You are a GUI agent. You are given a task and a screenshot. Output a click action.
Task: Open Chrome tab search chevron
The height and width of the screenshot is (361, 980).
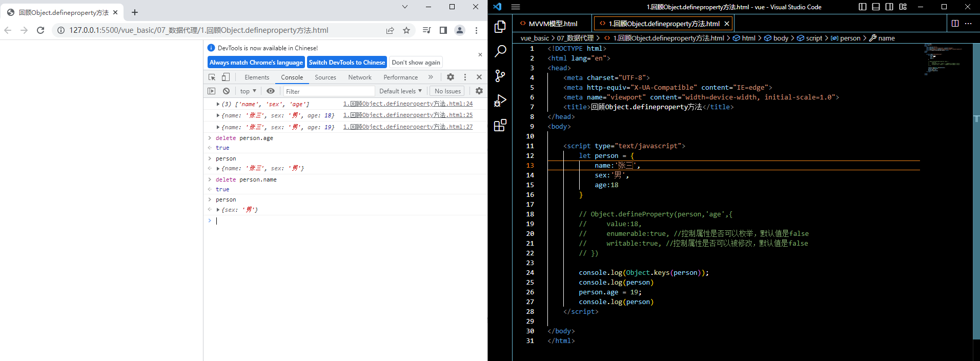coord(405,7)
